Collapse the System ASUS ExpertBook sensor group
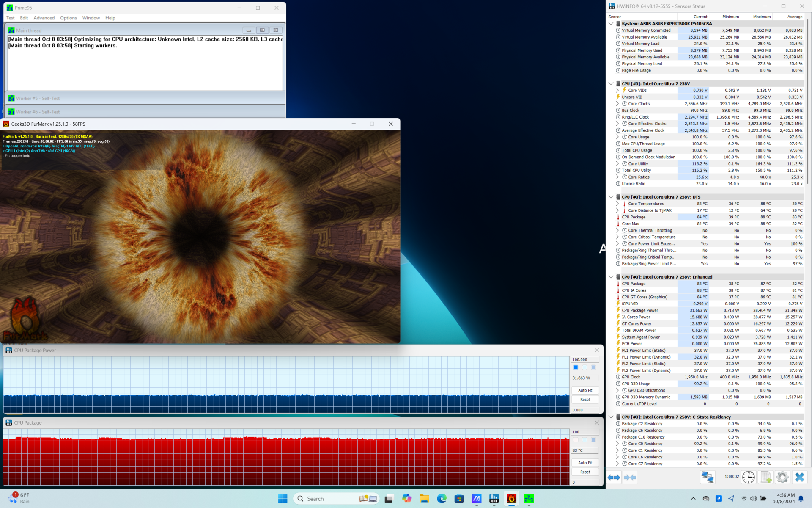The image size is (812, 508). tap(611, 24)
